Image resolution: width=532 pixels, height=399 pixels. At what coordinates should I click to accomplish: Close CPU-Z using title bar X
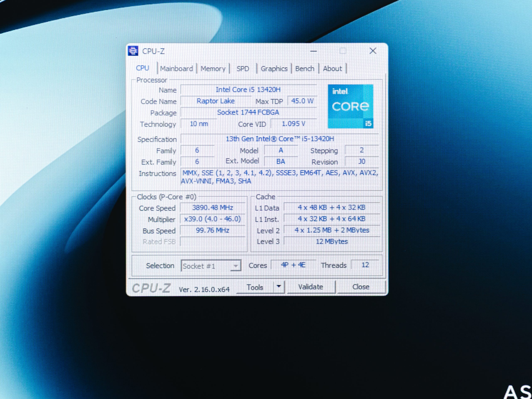pos(373,51)
